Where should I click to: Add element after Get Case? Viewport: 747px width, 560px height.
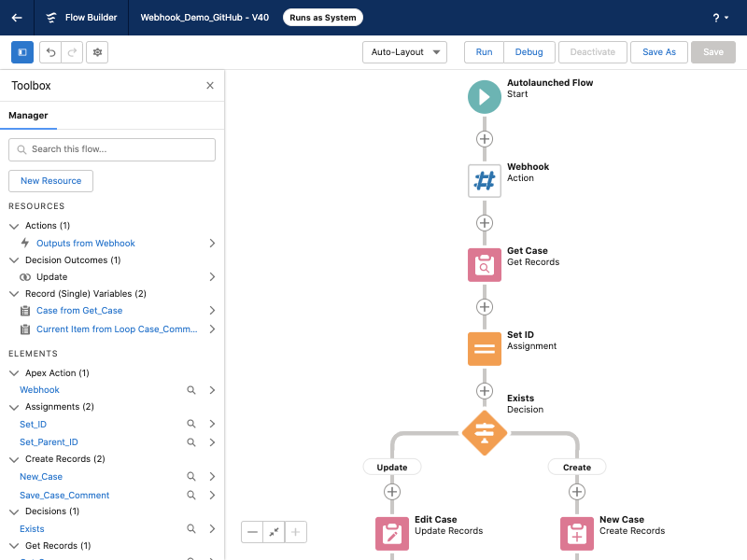point(485,307)
